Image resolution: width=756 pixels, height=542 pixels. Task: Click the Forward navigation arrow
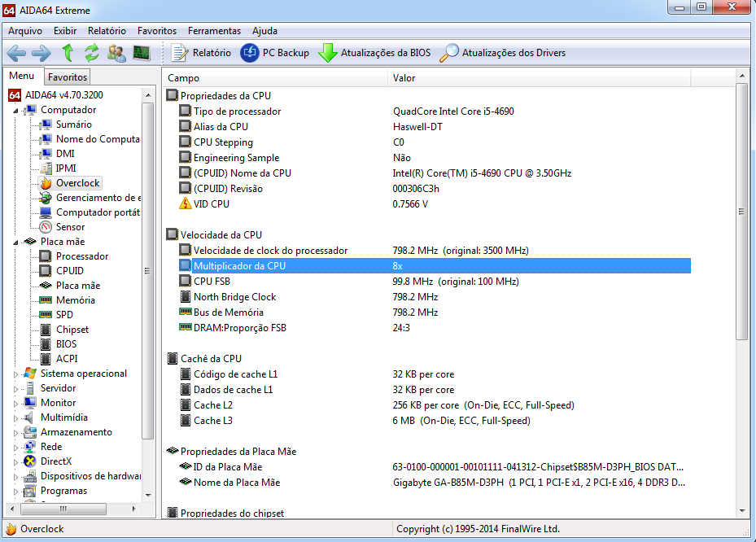coord(41,53)
